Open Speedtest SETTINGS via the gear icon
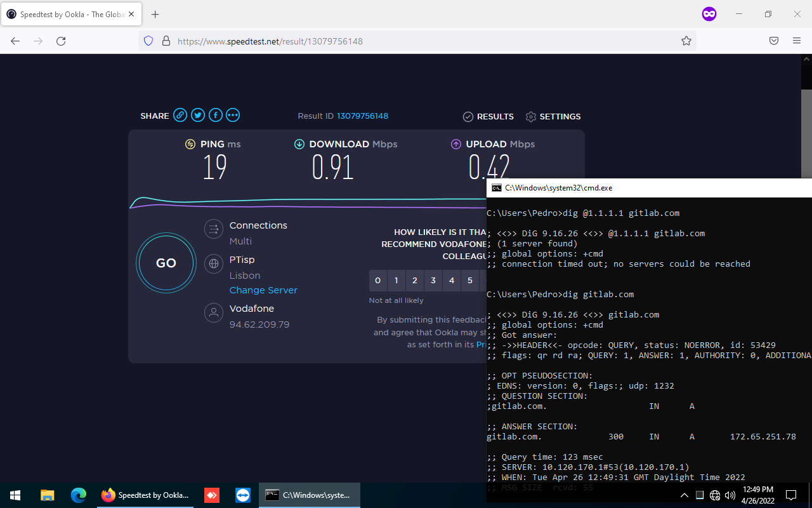The width and height of the screenshot is (812, 508). coord(531,116)
